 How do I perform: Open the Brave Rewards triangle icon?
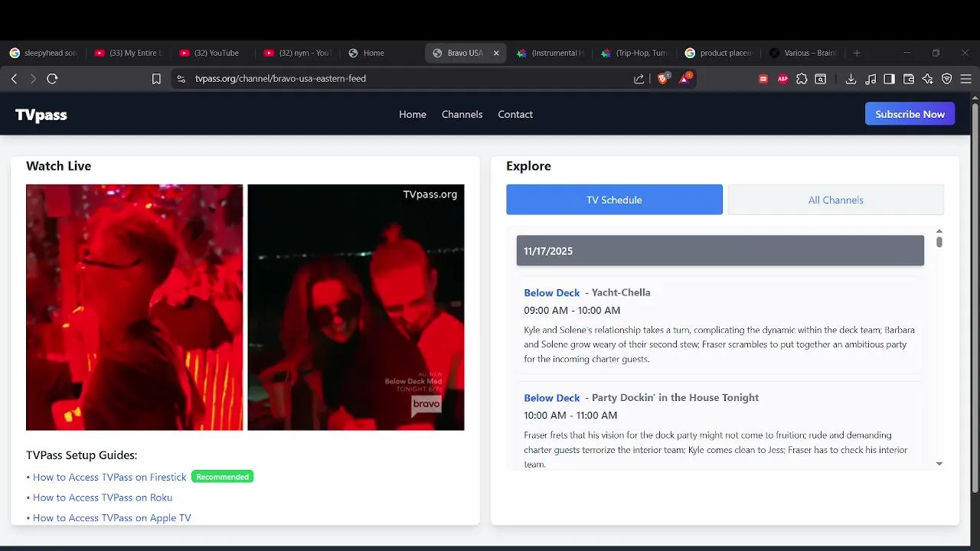coord(685,78)
